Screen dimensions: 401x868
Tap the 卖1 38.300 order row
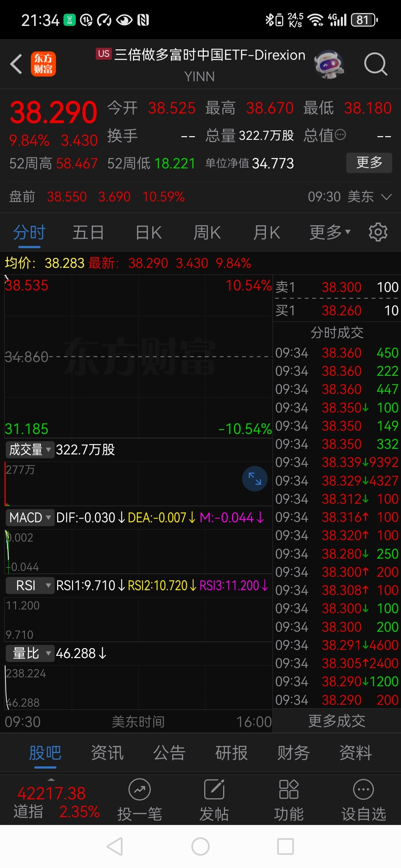click(337, 287)
